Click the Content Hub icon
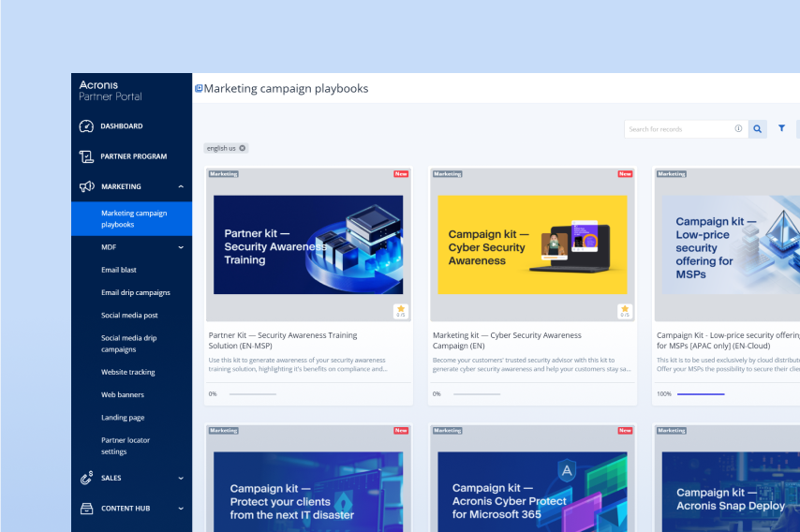Image resolution: width=800 pixels, height=532 pixels. coord(87,509)
